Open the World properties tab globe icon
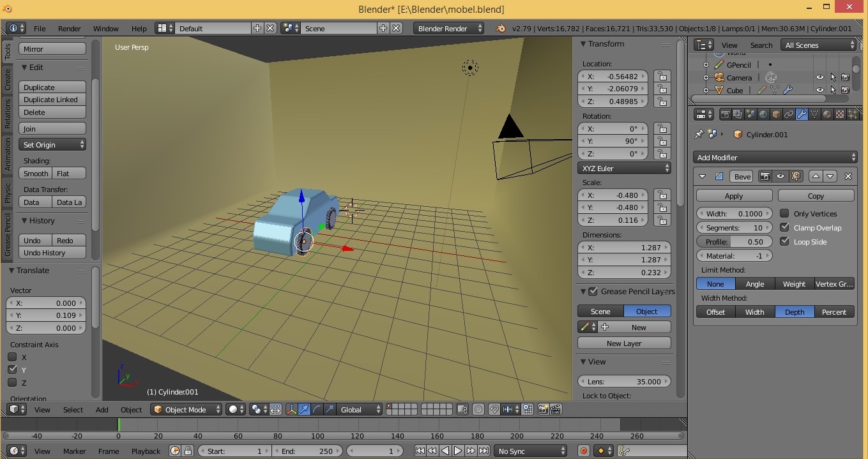Screen dimensions: 868x459 (x=763, y=114)
